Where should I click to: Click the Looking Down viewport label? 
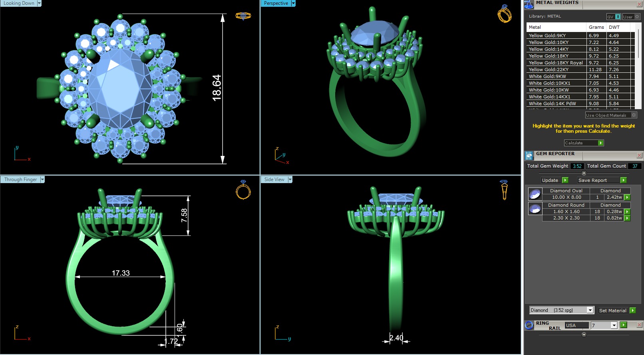(19, 3)
